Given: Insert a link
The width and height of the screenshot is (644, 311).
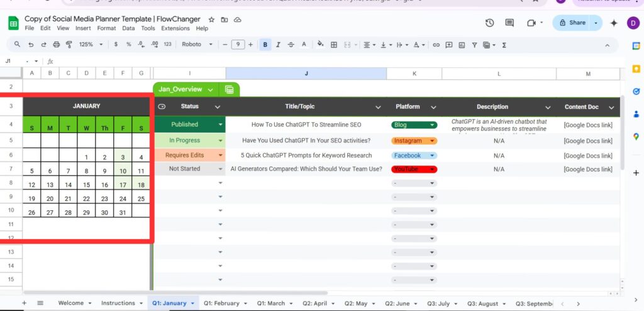Looking at the screenshot, I should [436, 45].
